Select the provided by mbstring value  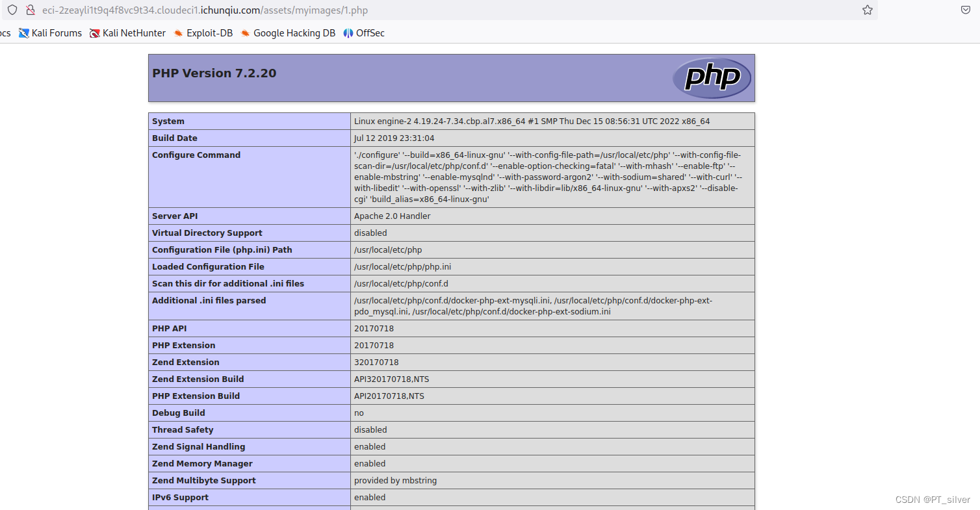click(395, 481)
